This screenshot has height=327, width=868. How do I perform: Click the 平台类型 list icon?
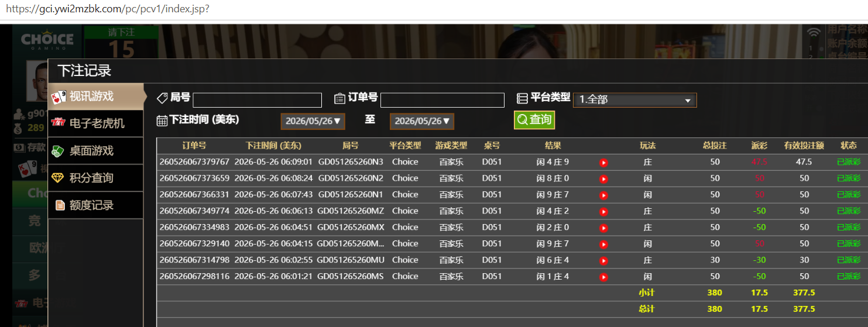[522, 98]
